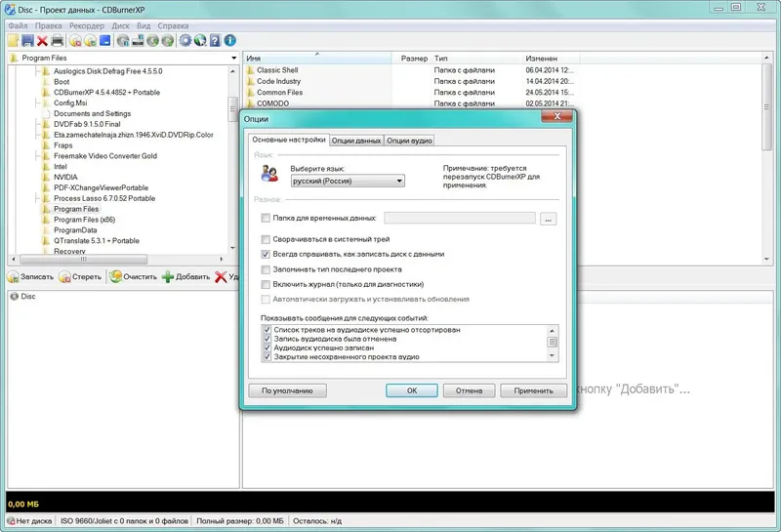Click the ... browse button for temp folder
Image resolution: width=781 pixels, height=532 pixels.
549,219
